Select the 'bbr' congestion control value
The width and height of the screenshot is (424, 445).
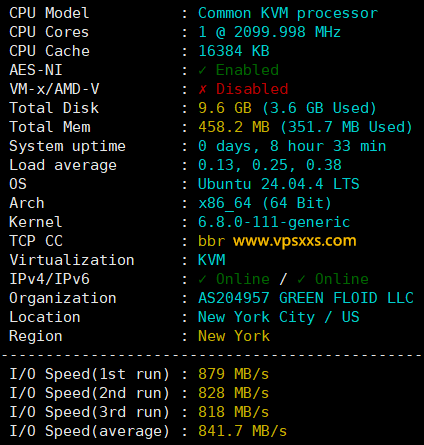(211, 241)
